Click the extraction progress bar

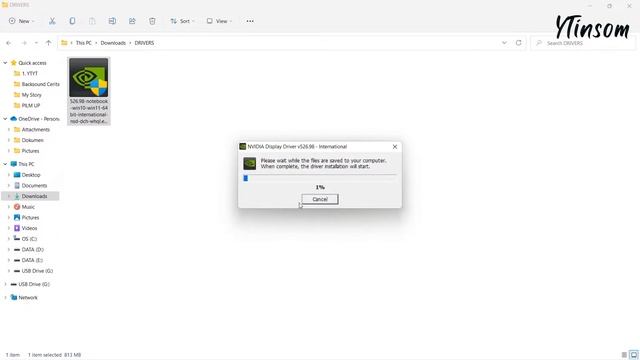coord(320,178)
